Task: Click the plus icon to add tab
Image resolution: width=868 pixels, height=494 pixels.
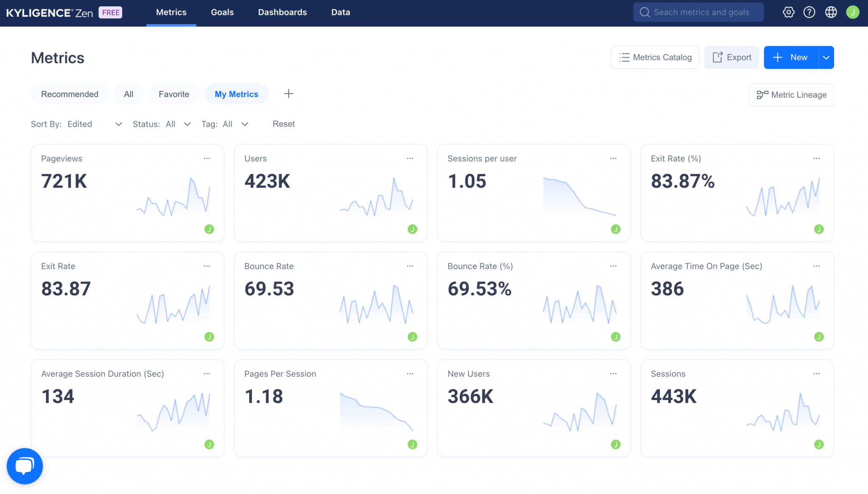Action: click(x=289, y=94)
